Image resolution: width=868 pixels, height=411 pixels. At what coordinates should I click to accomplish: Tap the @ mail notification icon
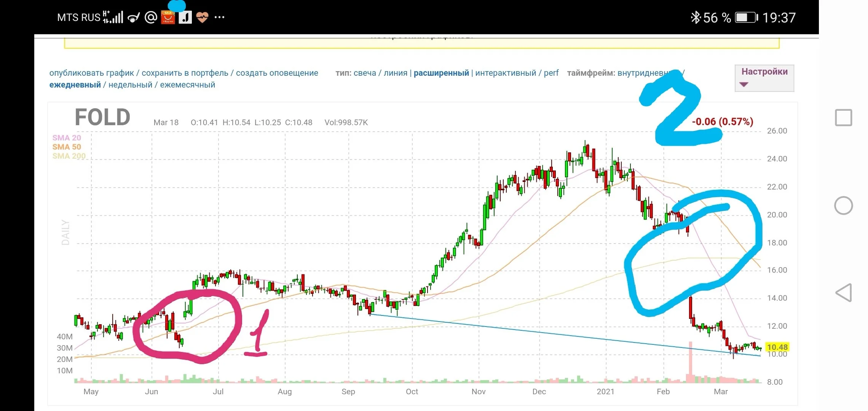point(151,17)
